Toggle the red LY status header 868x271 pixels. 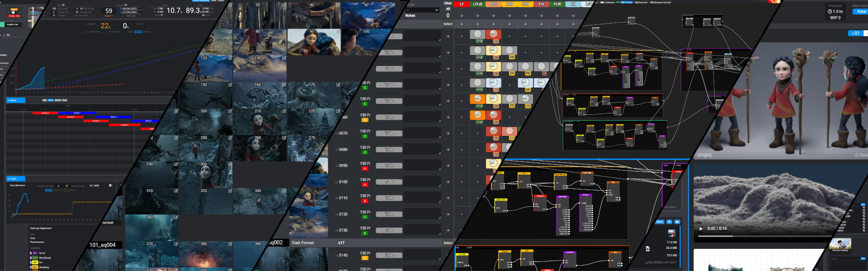(461, 4)
